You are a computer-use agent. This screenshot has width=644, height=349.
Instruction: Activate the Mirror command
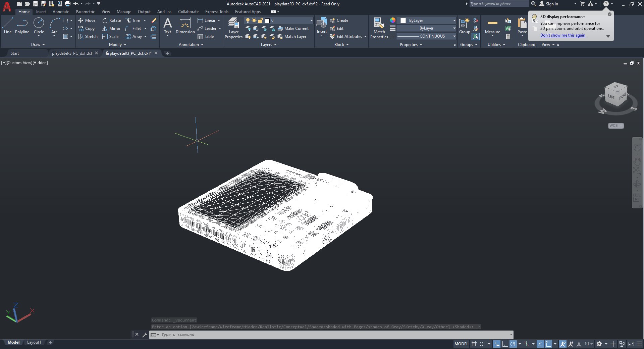point(111,29)
